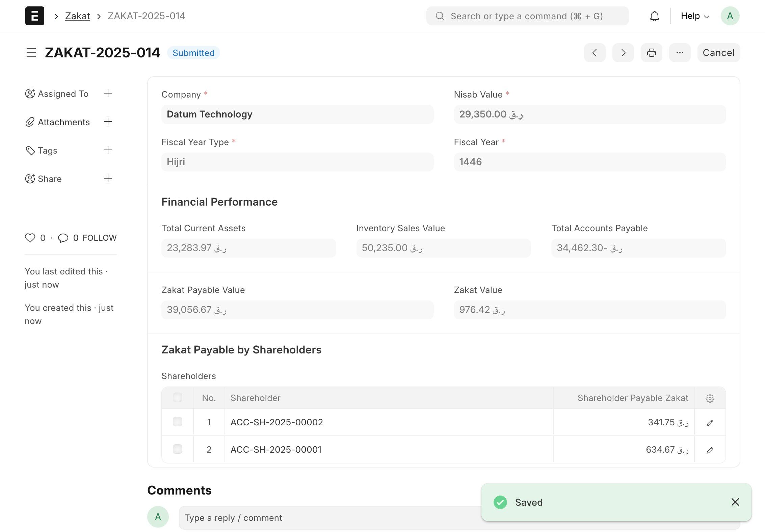
Task: Check row 1 checkbox in Shareholders
Action: click(x=178, y=422)
